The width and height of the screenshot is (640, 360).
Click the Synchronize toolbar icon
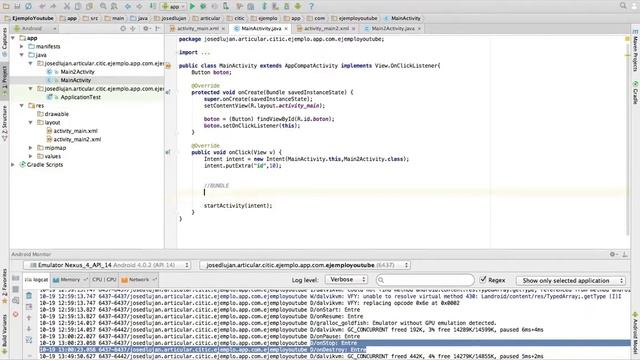coord(29,6)
